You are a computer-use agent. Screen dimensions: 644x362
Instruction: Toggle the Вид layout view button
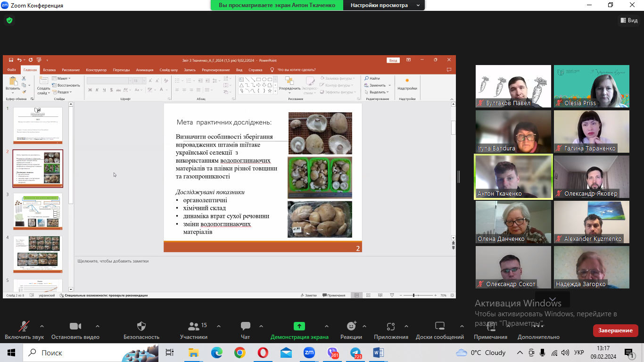(x=629, y=20)
